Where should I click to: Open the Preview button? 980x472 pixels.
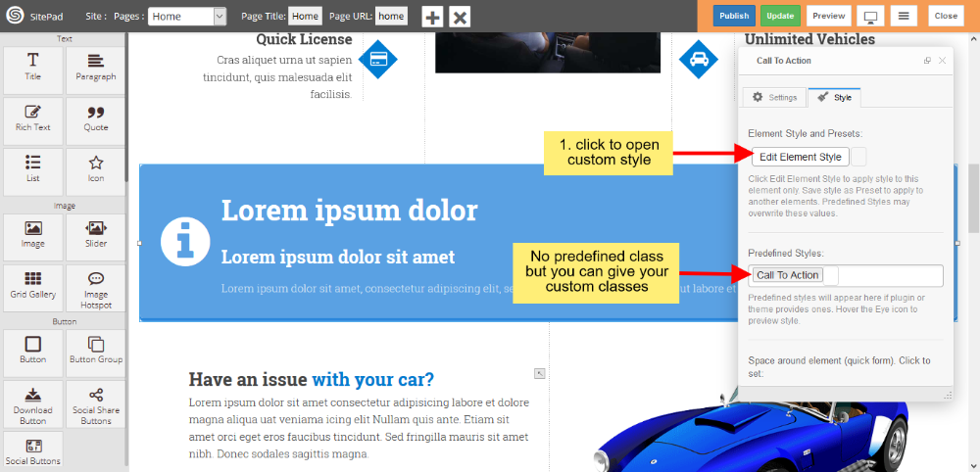pos(829,16)
